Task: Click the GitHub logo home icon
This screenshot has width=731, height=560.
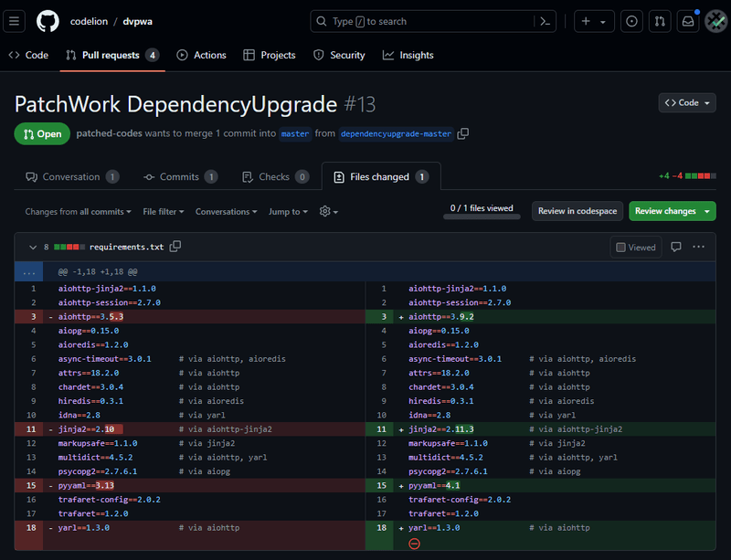Action: [48, 21]
